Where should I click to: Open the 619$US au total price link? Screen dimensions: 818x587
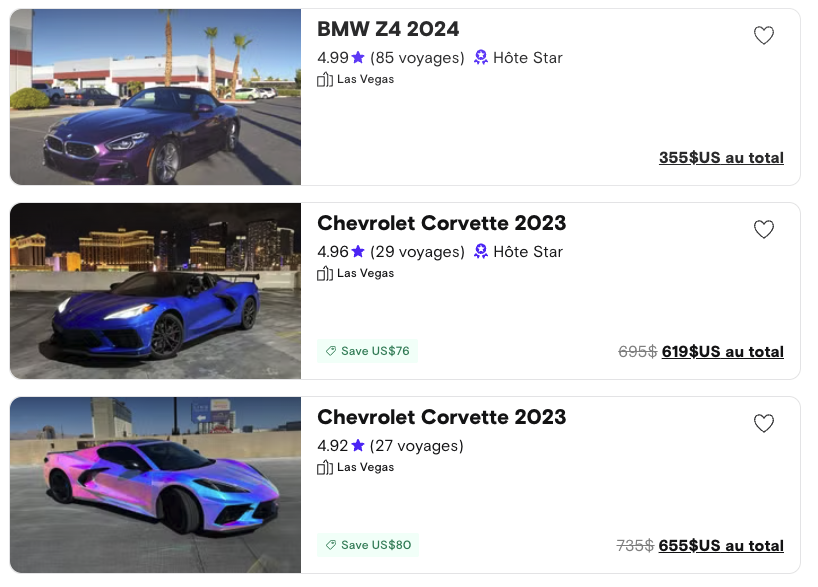point(722,352)
